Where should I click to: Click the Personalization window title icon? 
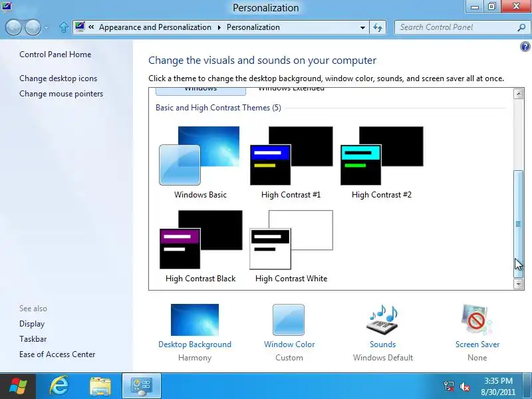pyautogui.click(x=7, y=6)
